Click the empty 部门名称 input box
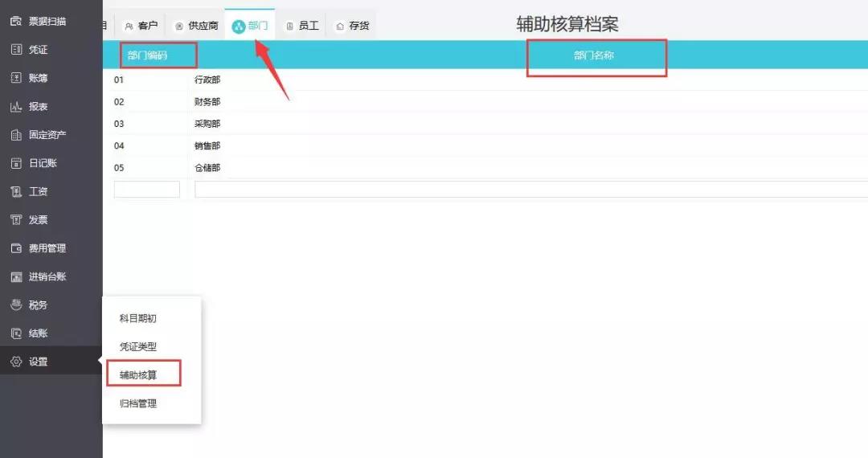Image resolution: width=868 pixels, height=458 pixels. click(531, 189)
